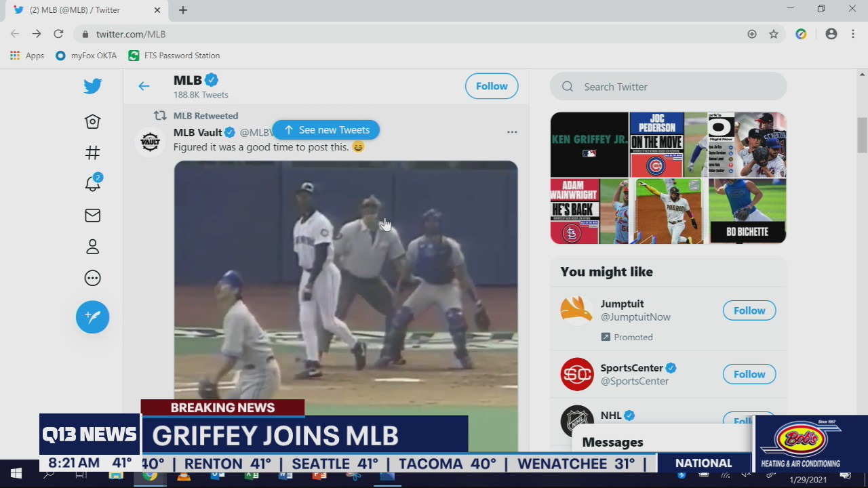Toggle follow on the NHL suggestion

[749, 420]
